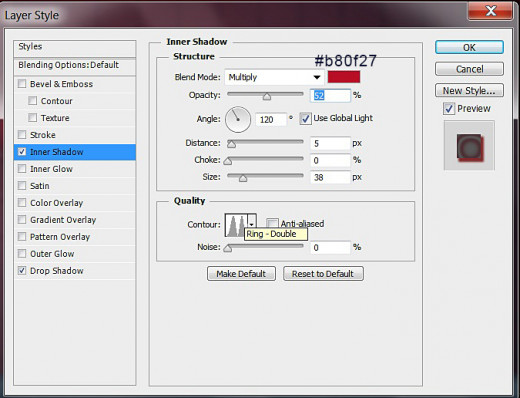Enable the Color Overlay checkbox
The image size is (520, 398).
pyautogui.click(x=22, y=202)
